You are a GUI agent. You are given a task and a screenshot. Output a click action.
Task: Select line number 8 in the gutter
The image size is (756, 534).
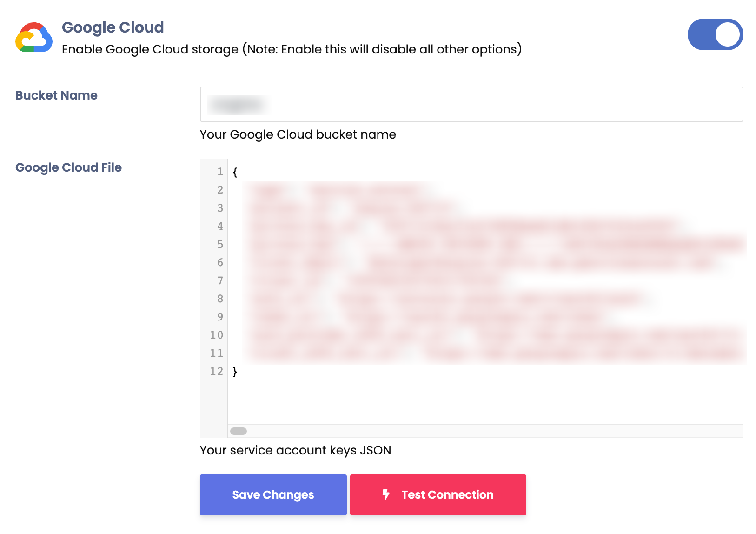(220, 299)
